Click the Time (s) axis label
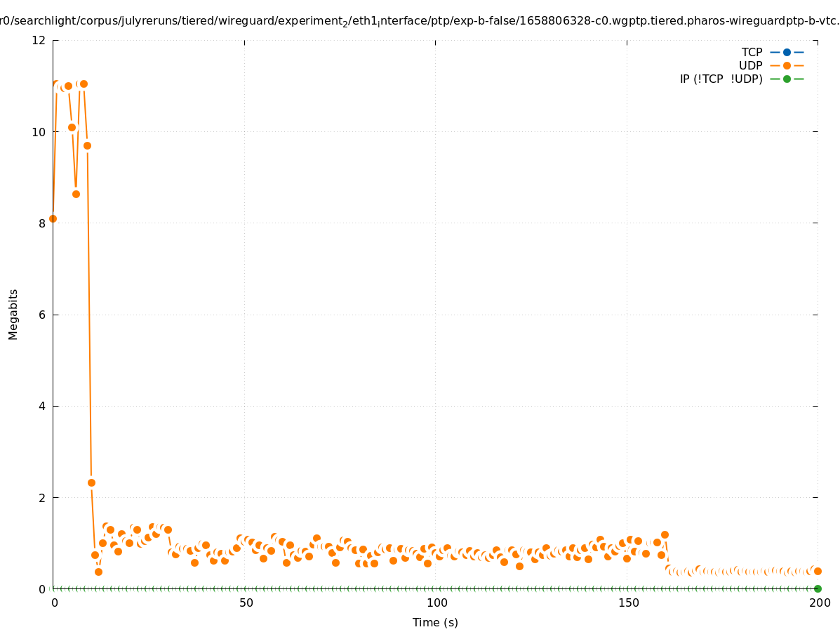840x632 pixels. [435, 622]
